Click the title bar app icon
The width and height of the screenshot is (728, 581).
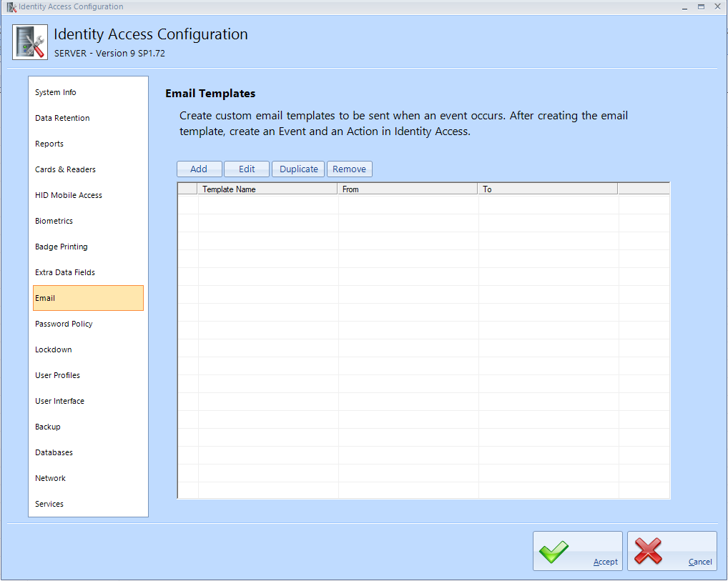11,7
